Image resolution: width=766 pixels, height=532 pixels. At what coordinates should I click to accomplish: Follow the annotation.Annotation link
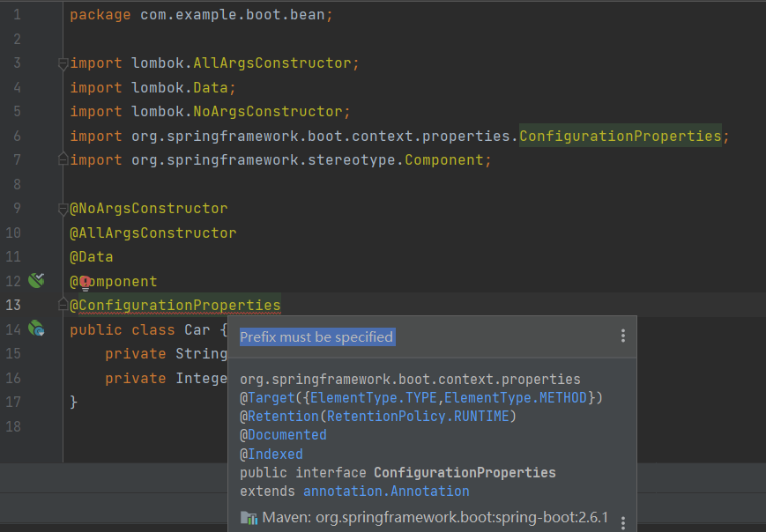(386, 491)
